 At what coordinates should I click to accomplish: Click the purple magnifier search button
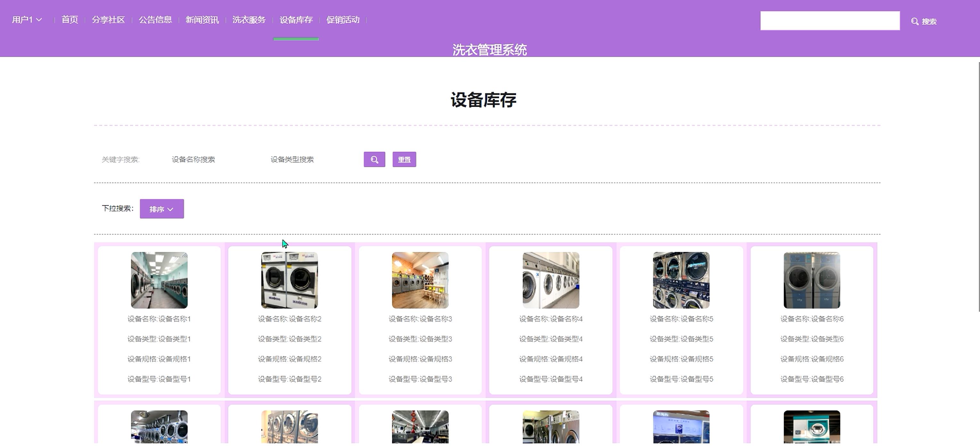click(x=374, y=159)
